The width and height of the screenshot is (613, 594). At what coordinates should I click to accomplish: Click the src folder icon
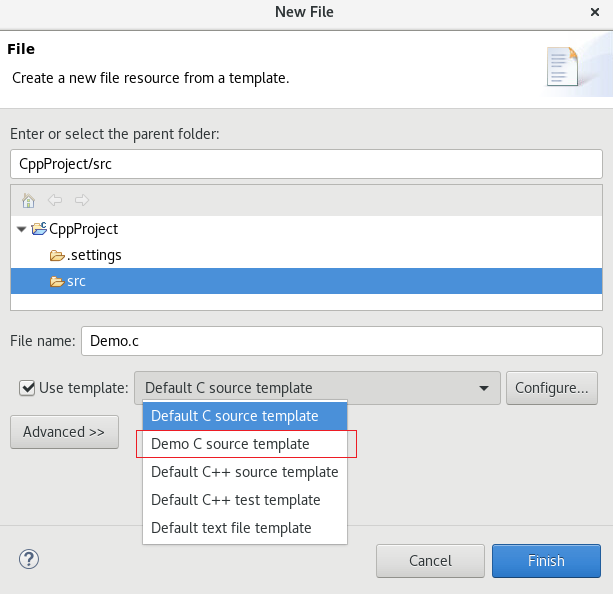click(57, 281)
